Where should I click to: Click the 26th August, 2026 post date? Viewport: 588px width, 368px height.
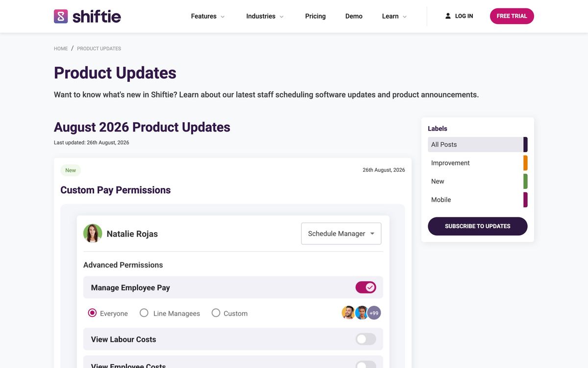tap(384, 170)
